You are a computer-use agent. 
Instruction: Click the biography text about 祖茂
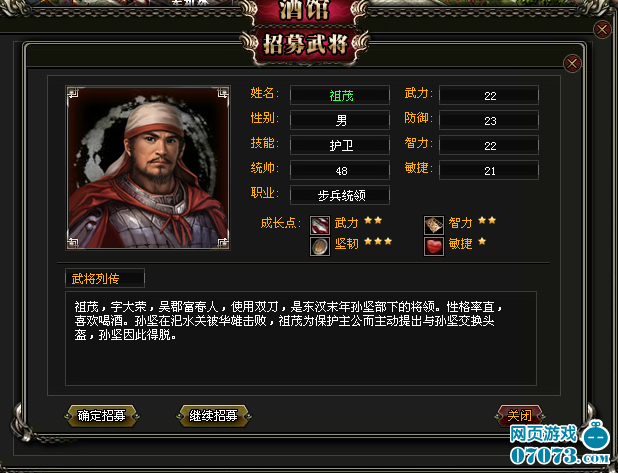pos(288,321)
